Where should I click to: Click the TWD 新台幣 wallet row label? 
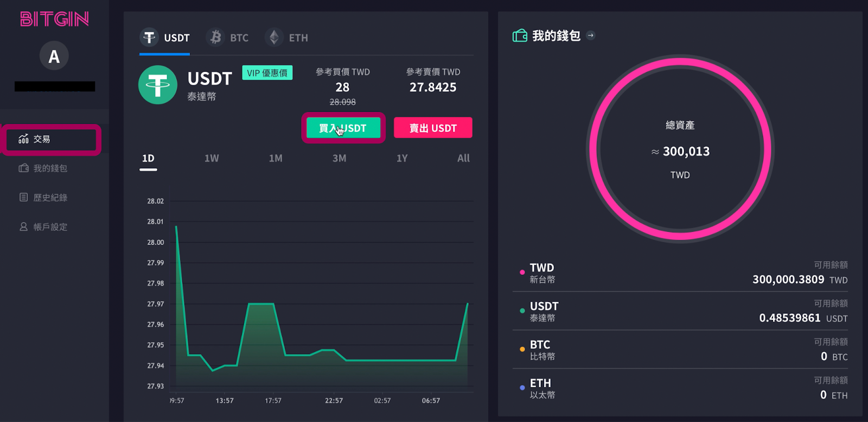pos(542,273)
